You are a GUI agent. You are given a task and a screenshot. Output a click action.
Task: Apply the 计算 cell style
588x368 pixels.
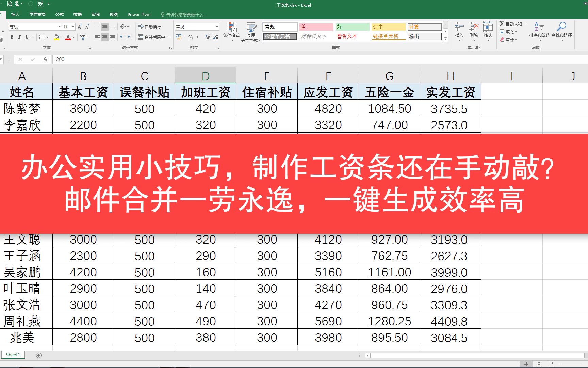424,27
